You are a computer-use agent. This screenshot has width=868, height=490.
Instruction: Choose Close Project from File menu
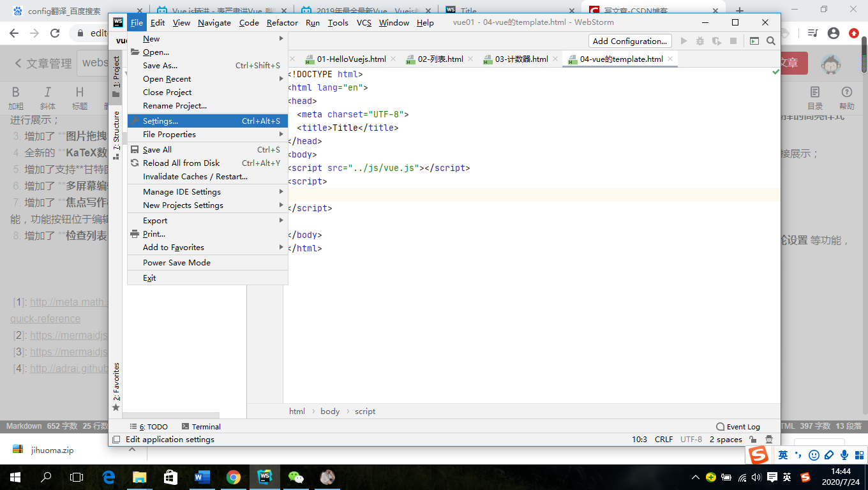click(207, 93)
